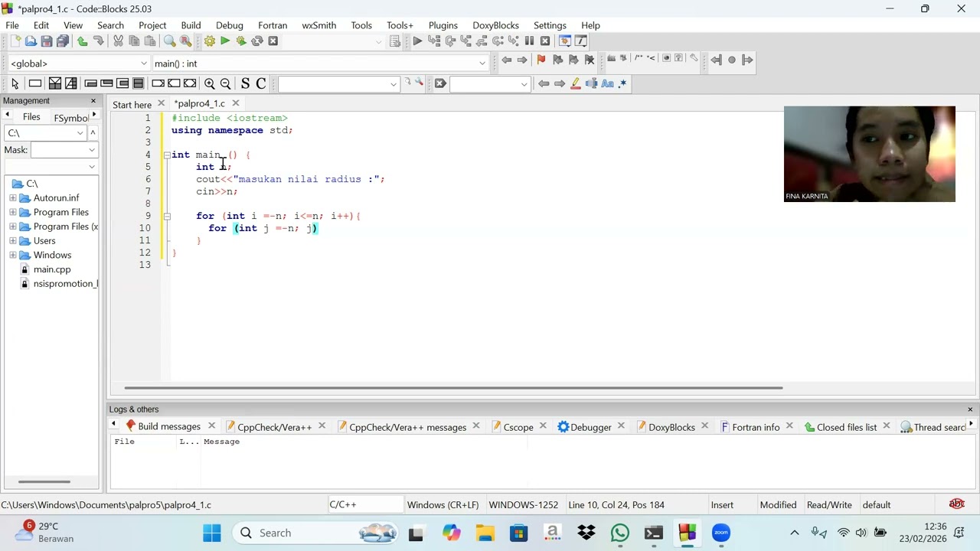Collapse the main function fold marker
The width and height of the screenshot is (980, 551).
point(167,155)
